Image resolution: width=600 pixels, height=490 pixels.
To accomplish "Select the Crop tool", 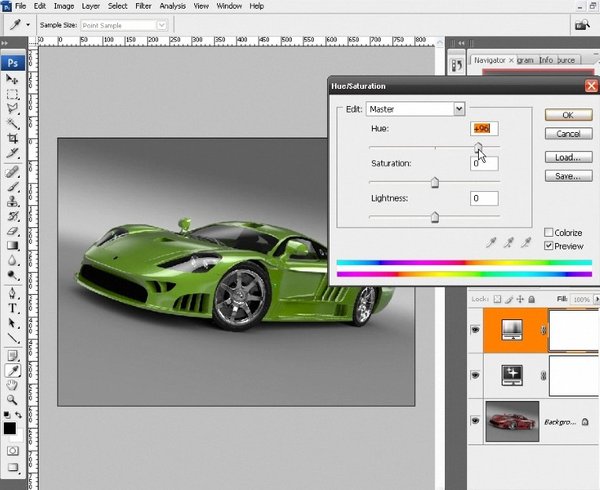I will [13, 138].
